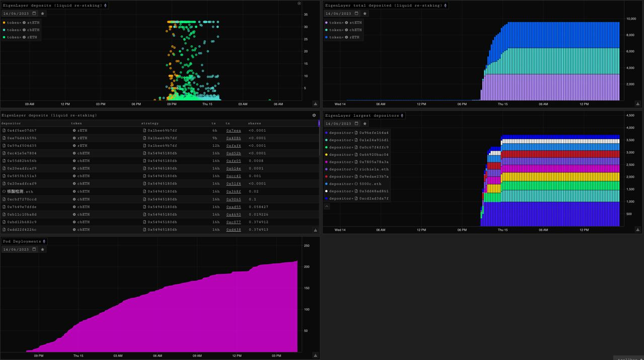Open calendar picker in Pod Deployments panel

click(x=34, y=249)
